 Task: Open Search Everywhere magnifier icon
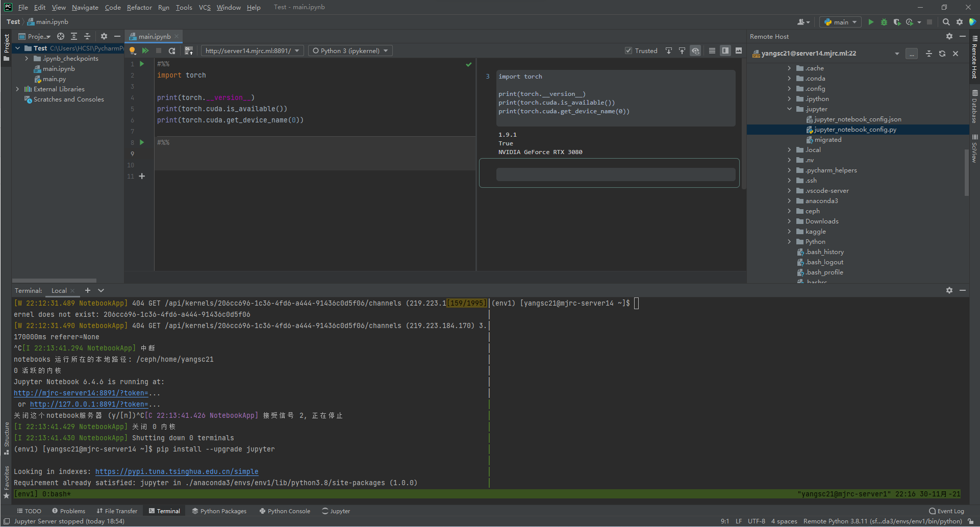click(x=946, y=22)
